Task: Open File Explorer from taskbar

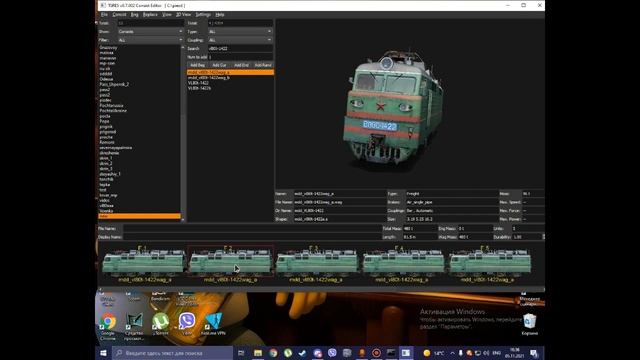Action: (x=258, y=353)
